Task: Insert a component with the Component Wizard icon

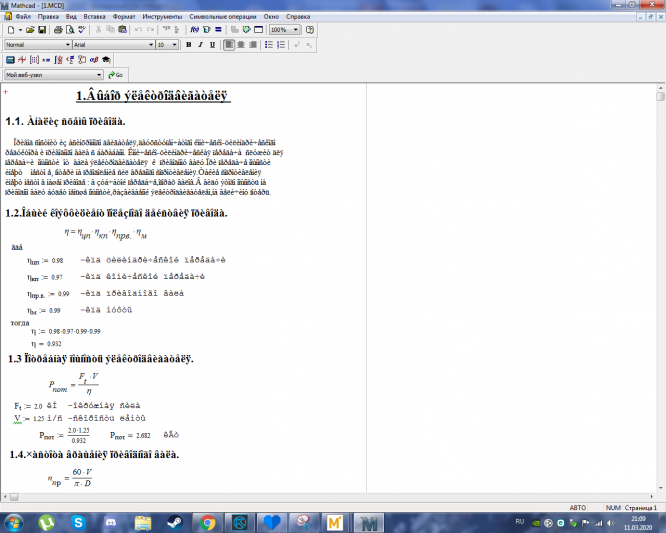Action: point(246,30)
